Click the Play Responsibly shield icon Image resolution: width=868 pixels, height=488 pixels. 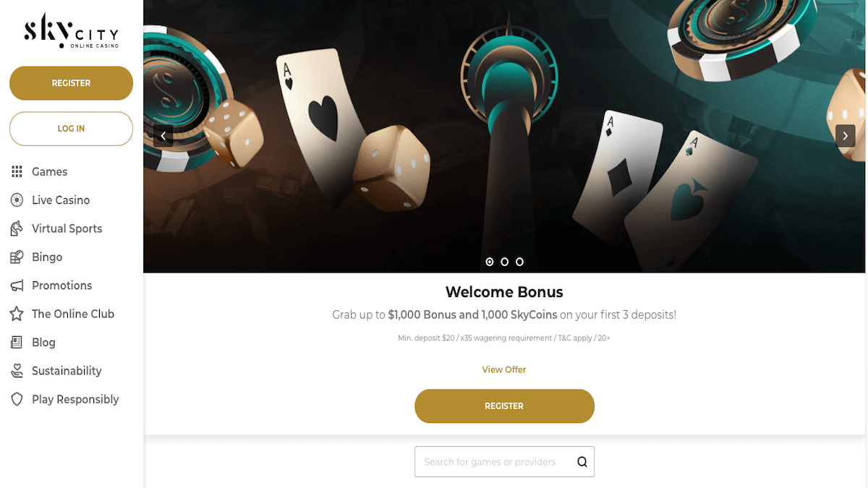pos(17,399)
